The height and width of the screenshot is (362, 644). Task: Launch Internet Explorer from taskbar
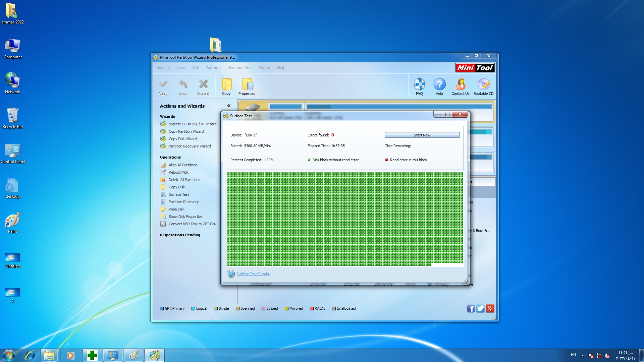30,355
